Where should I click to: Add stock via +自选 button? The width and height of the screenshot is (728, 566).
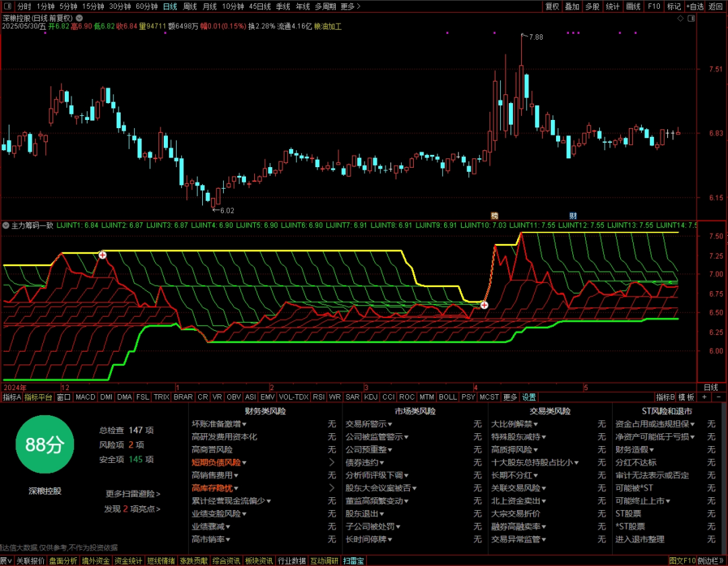pos(695,6)
